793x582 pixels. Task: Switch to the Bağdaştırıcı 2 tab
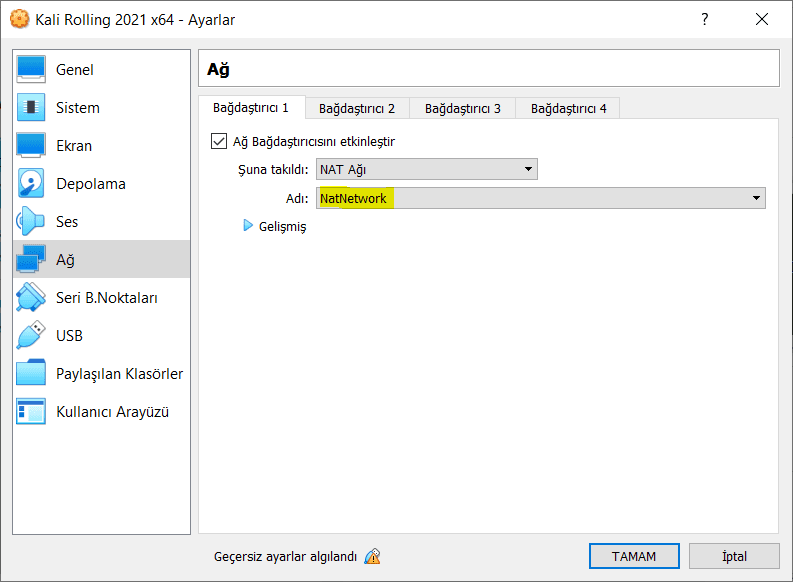tap(357, 108)
